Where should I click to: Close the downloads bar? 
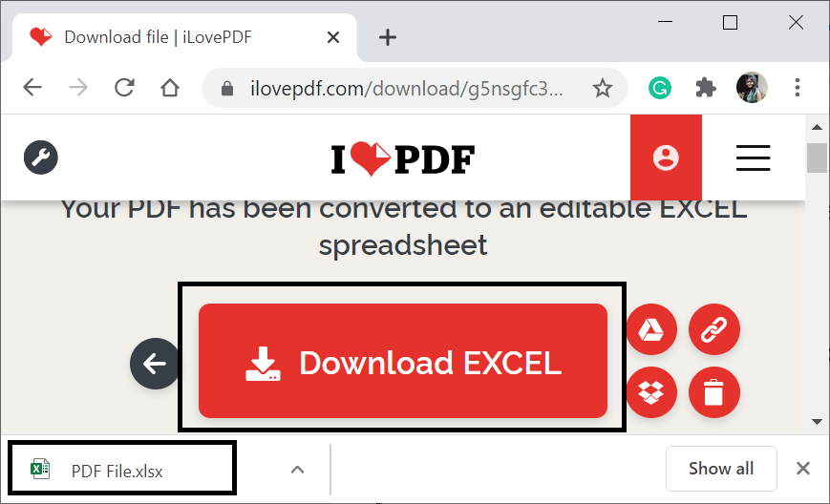[803, 468]
